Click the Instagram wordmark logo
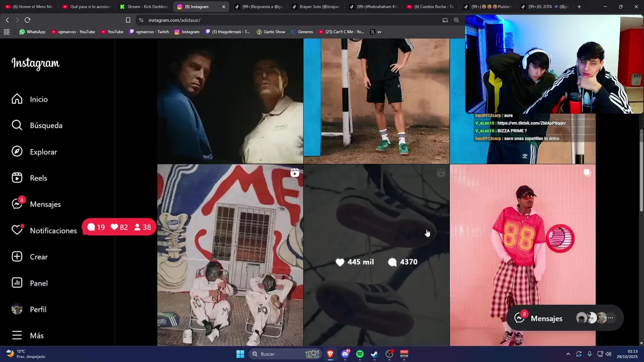Viewport: 644px width, 362px height. (36, 63)
